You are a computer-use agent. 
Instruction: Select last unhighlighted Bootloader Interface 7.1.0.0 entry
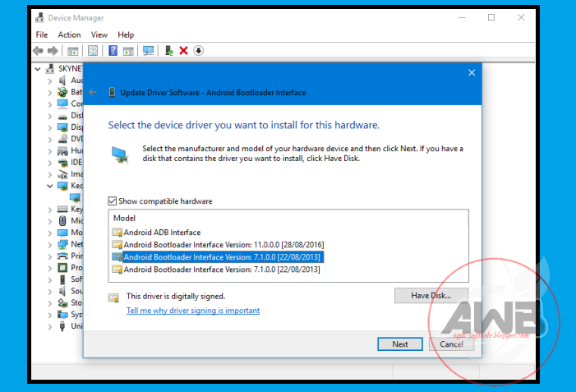click(x=216, y=270)
